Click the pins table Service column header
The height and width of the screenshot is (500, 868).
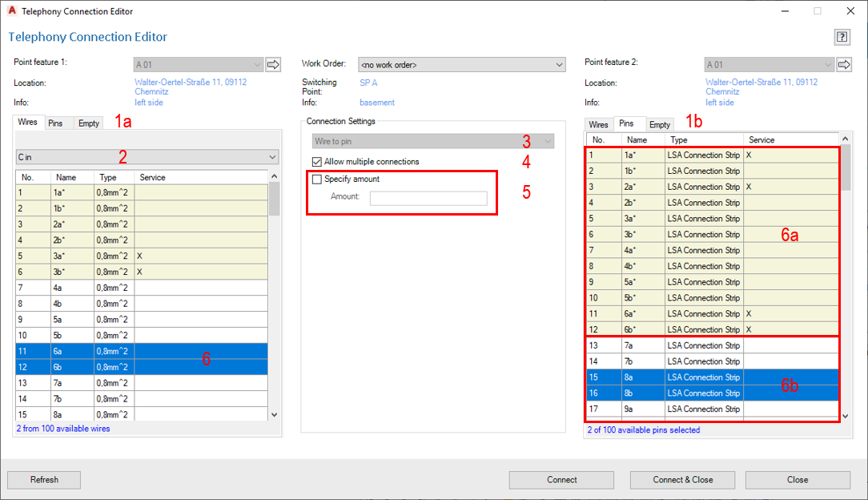(792, 139)
